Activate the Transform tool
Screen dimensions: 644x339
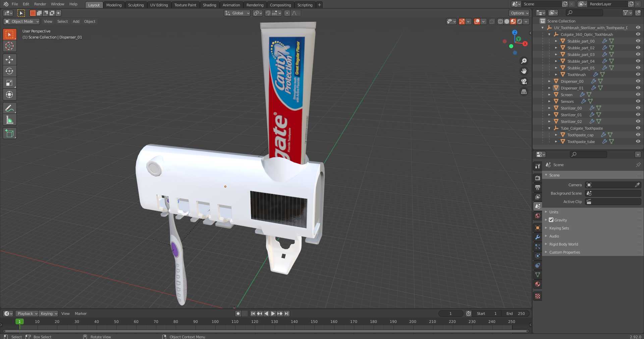[9, 94]
